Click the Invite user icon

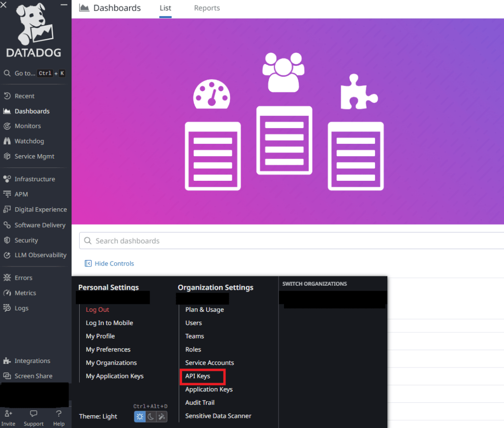click(8, 414)
